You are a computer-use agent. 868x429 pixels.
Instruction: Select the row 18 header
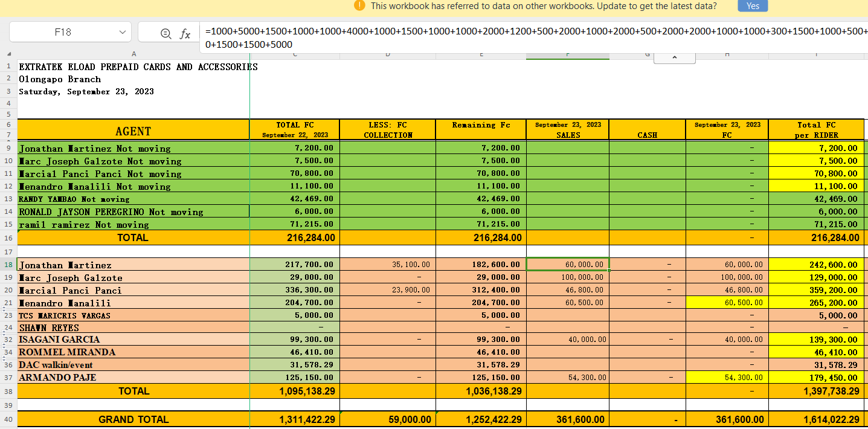pyautogui.click(x=8, y=265)
